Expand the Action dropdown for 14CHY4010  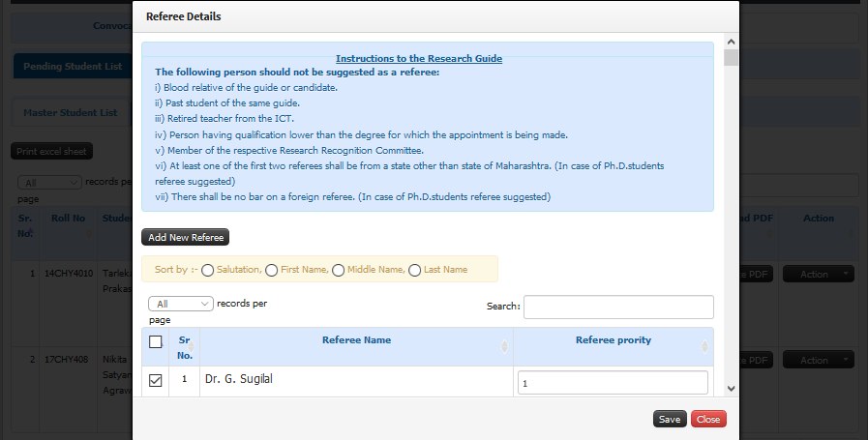(x=819, y=274)
